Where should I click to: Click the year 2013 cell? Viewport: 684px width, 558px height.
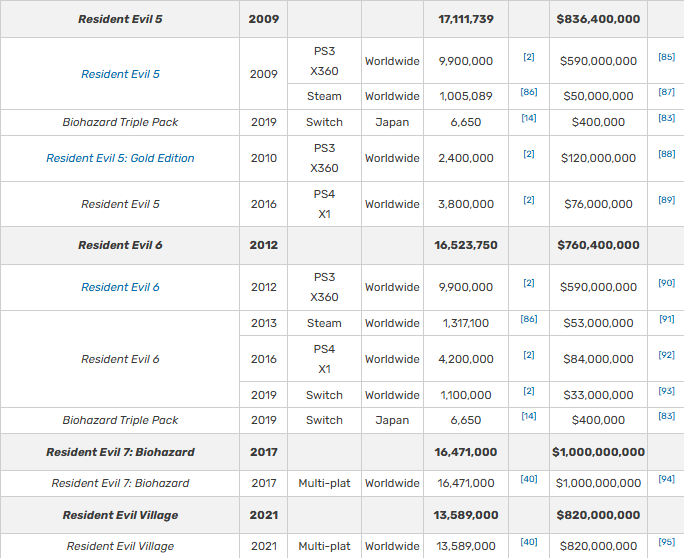[263, 323]
